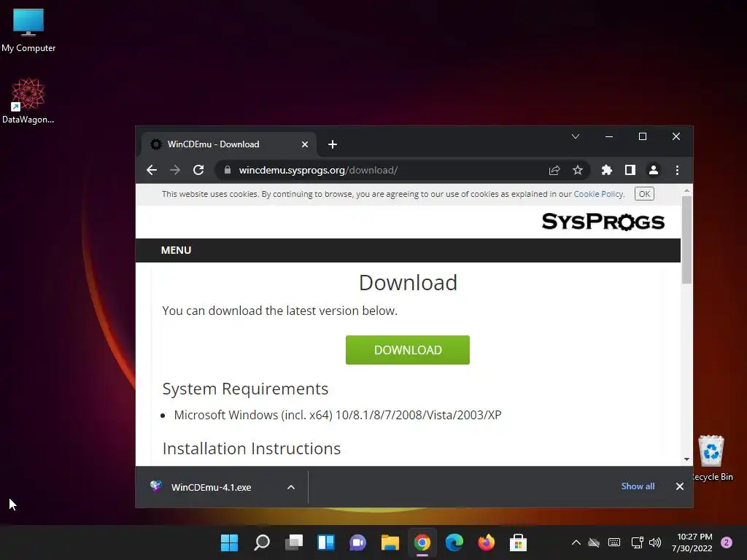Open the Widgets panel icon
The height and width of the screenshot is (560, 747).
[326, 542]
